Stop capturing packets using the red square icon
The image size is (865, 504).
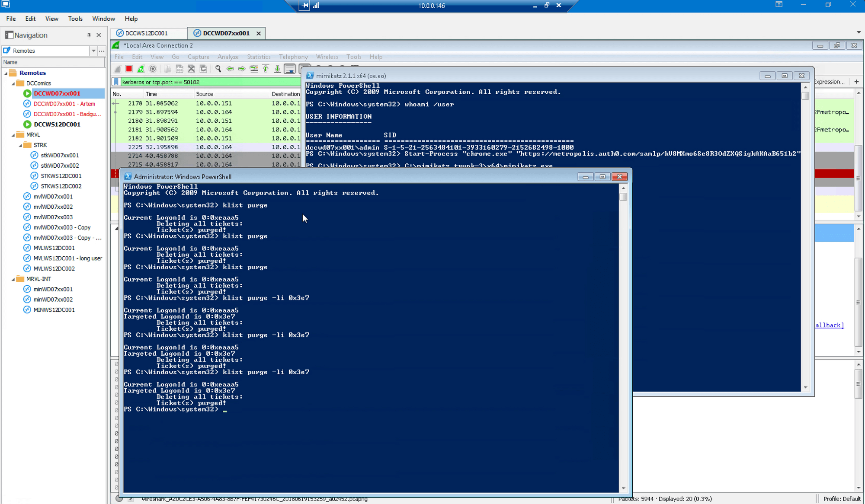129,69
